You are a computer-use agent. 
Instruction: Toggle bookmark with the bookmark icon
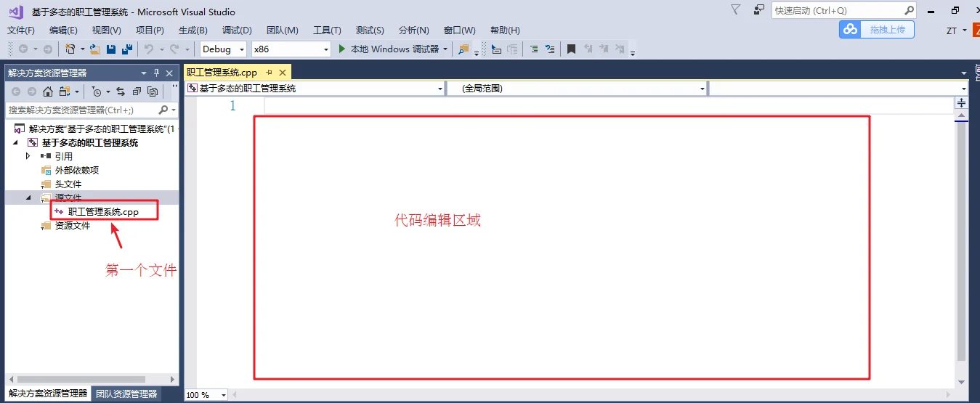coord(571,49)
